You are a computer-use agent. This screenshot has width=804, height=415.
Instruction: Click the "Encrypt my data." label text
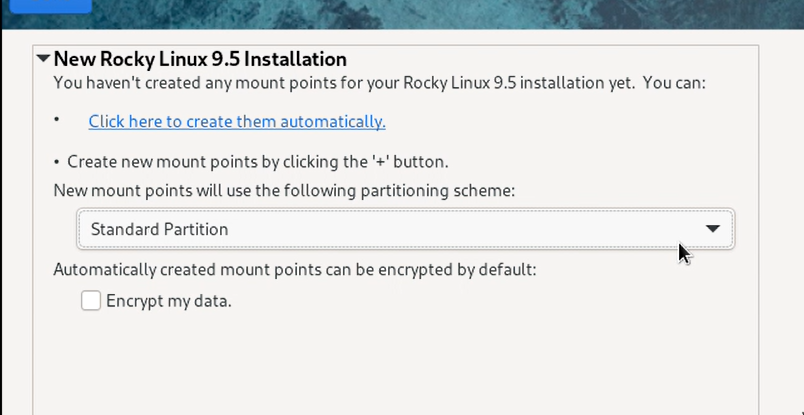169,301
